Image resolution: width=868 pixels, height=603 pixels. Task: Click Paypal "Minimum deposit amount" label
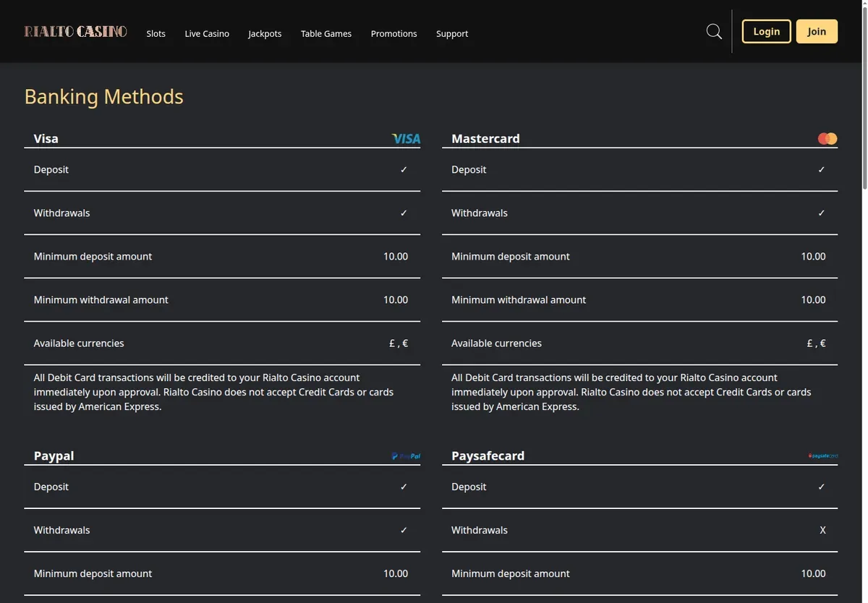pos(93,573)
